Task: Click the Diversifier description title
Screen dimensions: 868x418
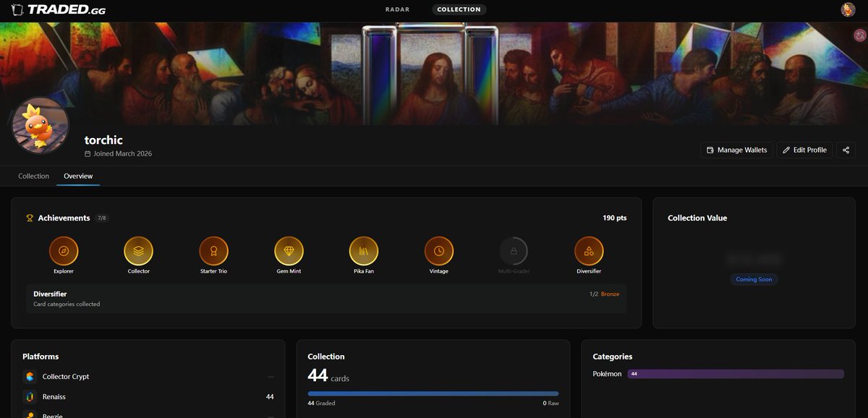Action: pyautogui.click(x=50, y=294)
